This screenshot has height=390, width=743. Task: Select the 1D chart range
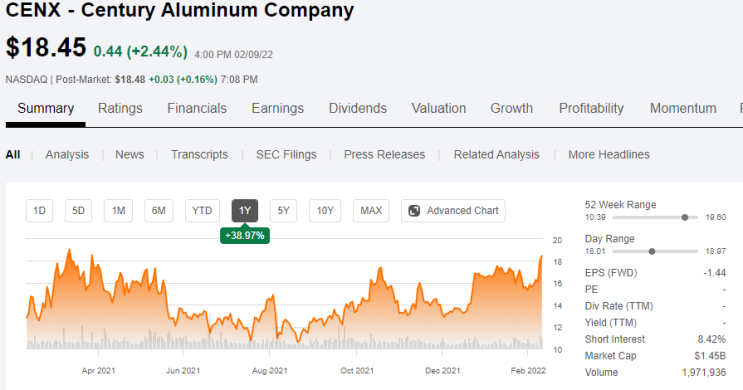[39, 211]
